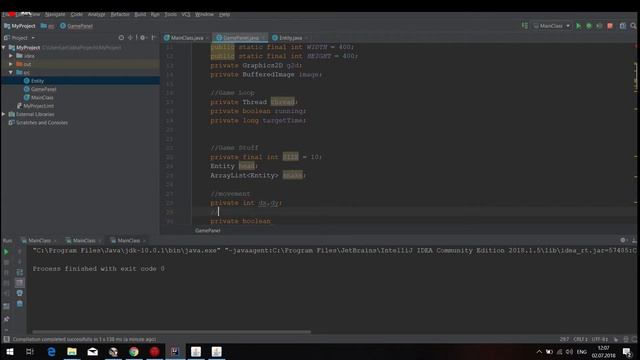Rerun MainClass in the Run panel
Screen dimensions: 640x360
pyautogui.click(x=6, y=252)
